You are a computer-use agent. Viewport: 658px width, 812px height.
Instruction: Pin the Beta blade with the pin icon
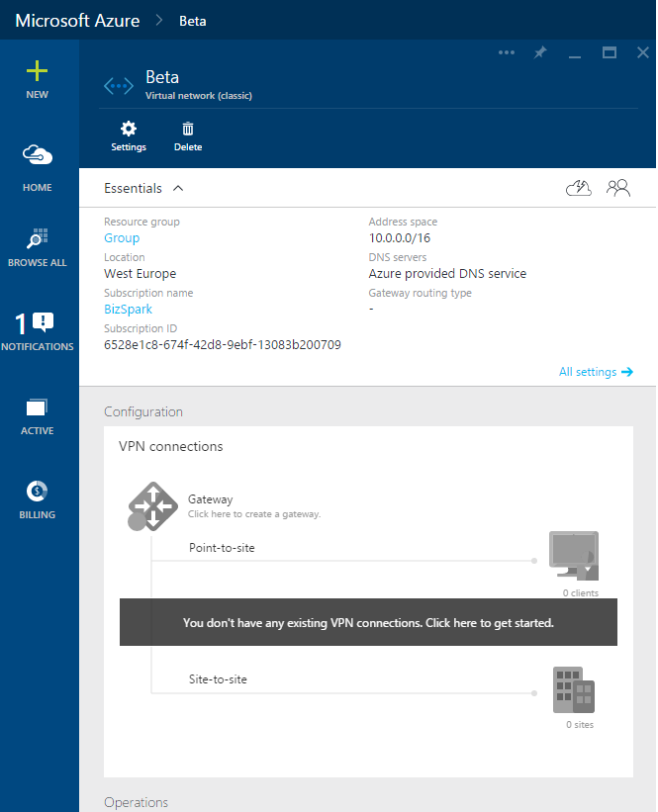pyautogui.click(x=540, y=52)
